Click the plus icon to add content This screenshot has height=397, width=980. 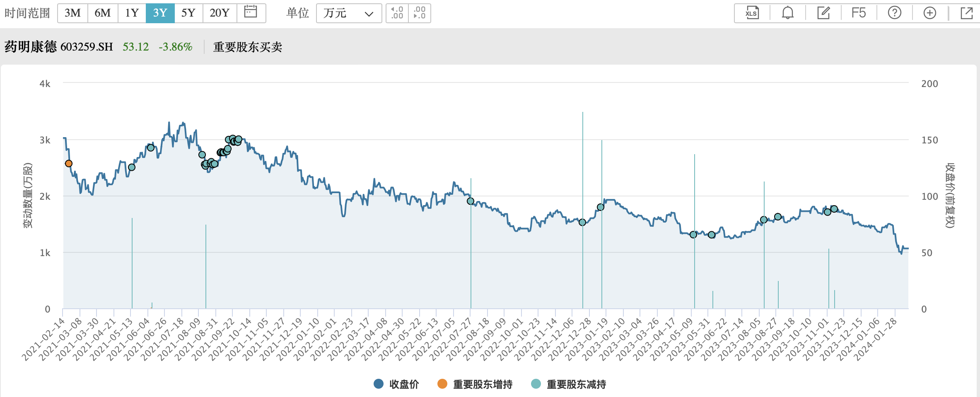[x=929, y=13]
